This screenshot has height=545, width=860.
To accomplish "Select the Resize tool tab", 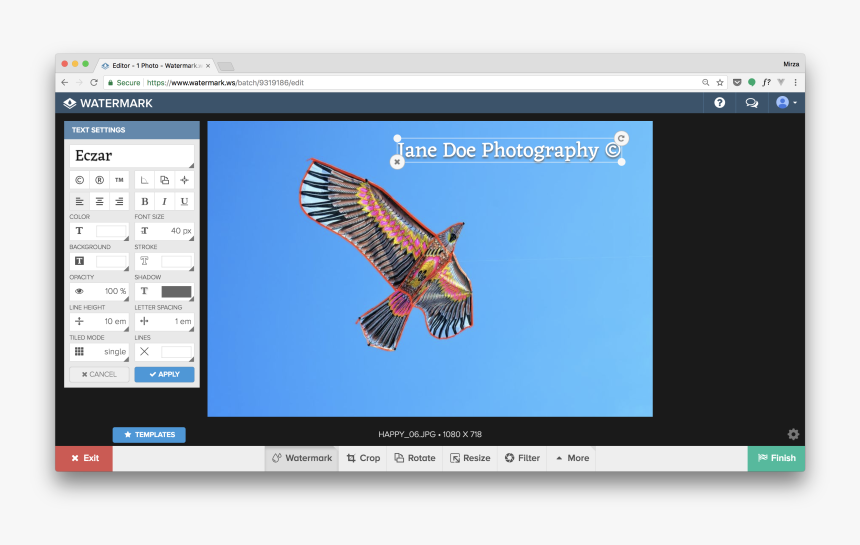I will click(470, 458).
